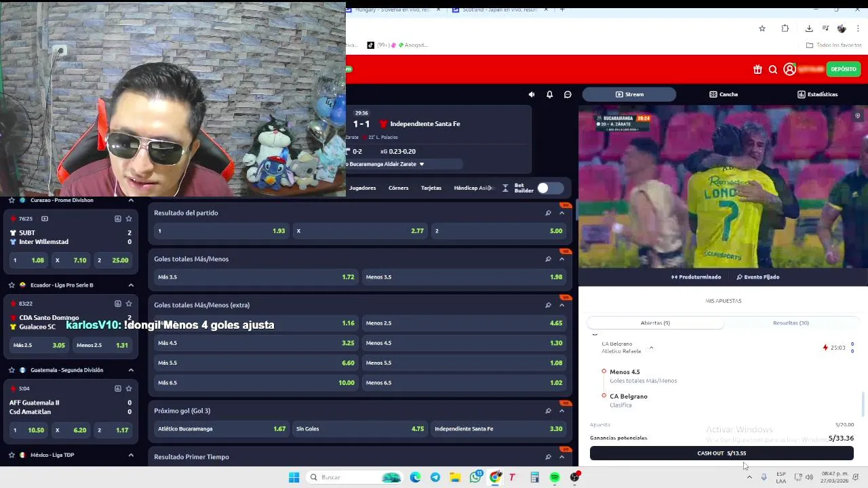Image resolution: width=868 pixels, height=488 pixels.
Task: Favorite the SUBT vs Inter Willemstad match
Action: point(129,219)
